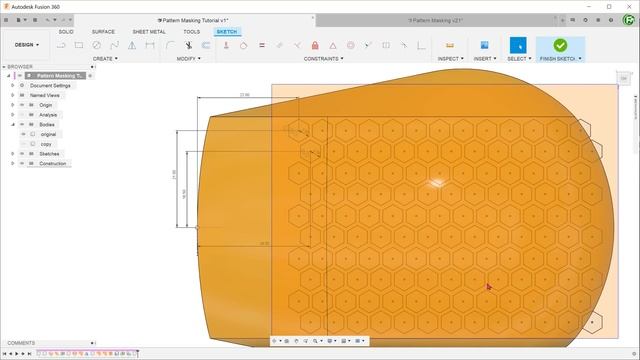
Task: Expand Named Views tree node
Action: click(13, 95)
